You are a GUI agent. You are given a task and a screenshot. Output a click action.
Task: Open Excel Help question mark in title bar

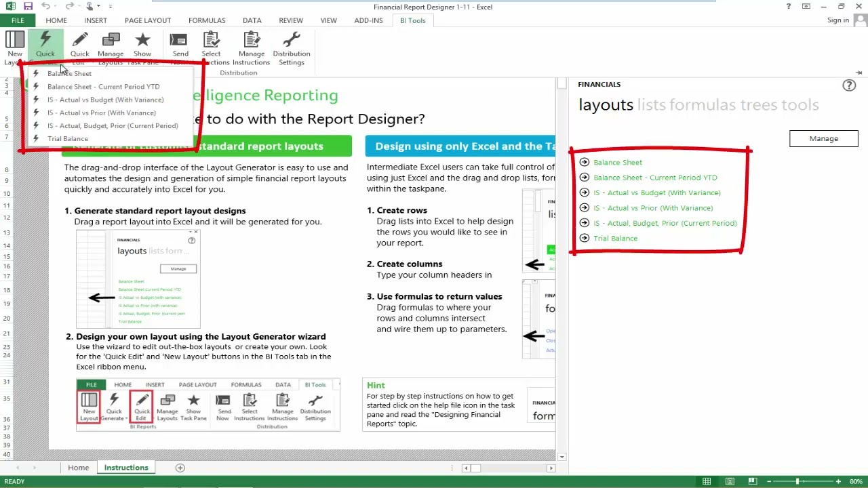click(789, 7)
